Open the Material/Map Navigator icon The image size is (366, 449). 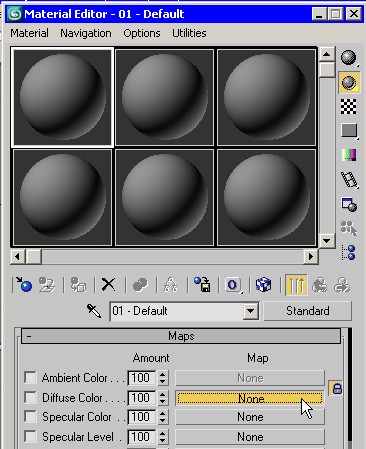click(349, 252)
